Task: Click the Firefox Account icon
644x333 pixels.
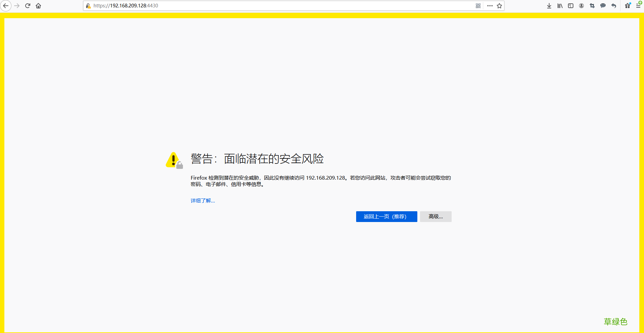Action: click(581, 6)
